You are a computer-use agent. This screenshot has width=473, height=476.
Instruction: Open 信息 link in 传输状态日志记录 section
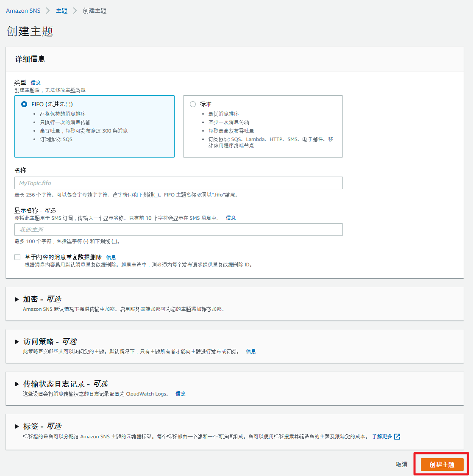coord(181,394)
